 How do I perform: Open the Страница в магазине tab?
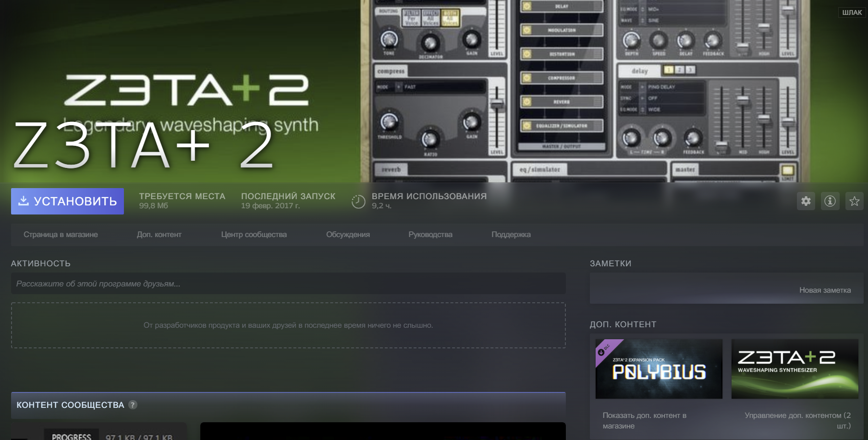click(61, 235)
